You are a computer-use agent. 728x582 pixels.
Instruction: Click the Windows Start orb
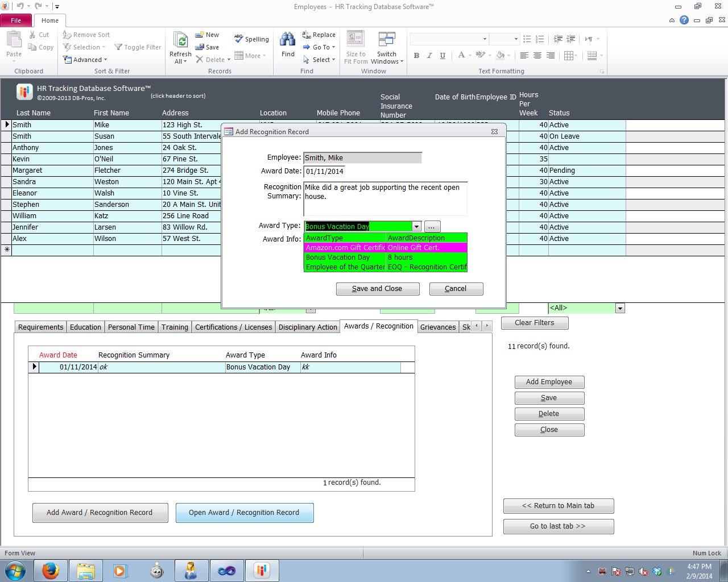[15, 570]
